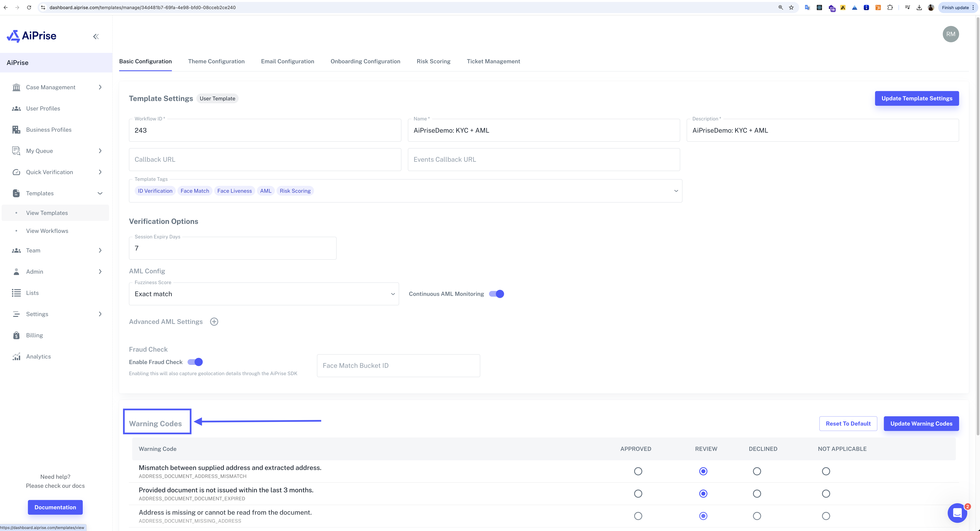Expand Quick Verification submenu chevron
Viewport: 980px width, 531px height.
100,172
